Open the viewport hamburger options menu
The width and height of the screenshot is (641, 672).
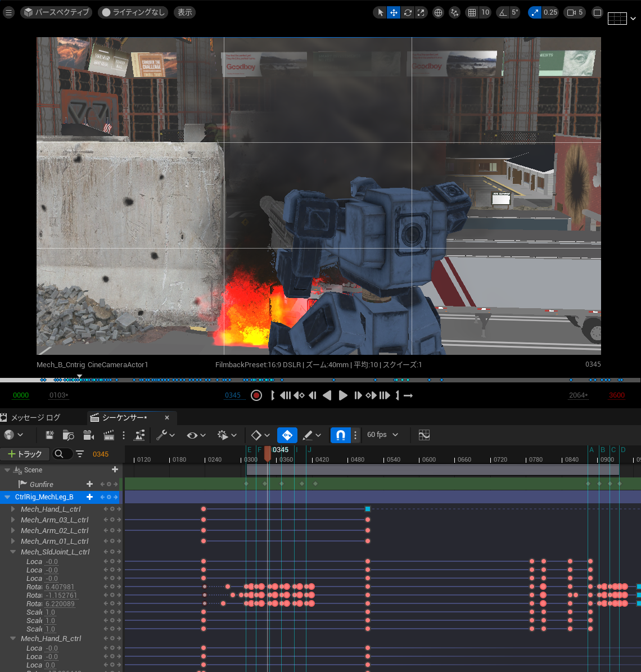tap(8, 12)
